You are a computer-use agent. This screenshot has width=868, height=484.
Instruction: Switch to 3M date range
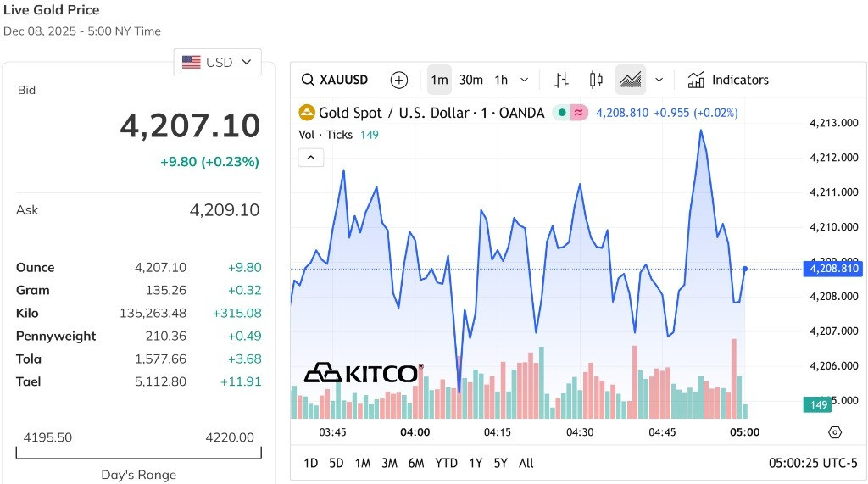[x=389, y=463]
